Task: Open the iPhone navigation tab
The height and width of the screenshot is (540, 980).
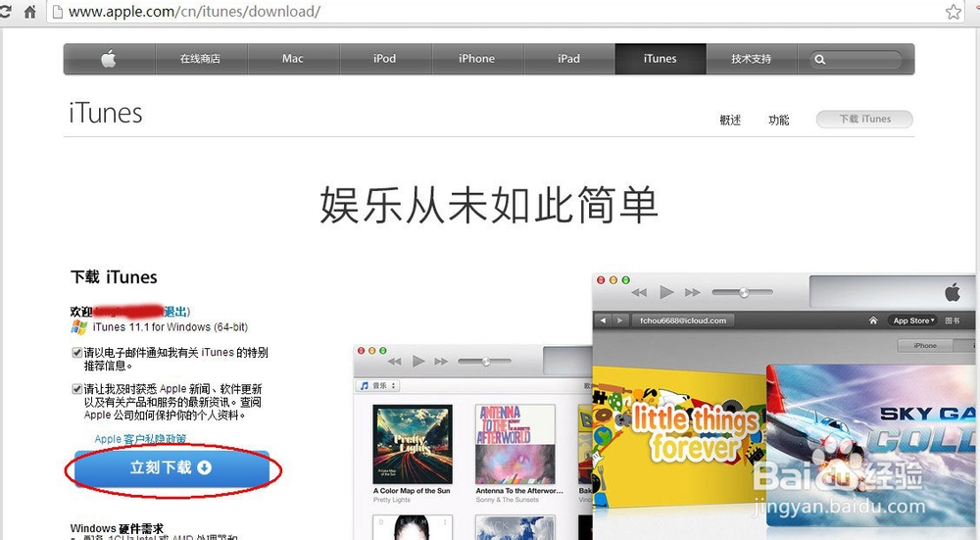Action: point(476,59)
